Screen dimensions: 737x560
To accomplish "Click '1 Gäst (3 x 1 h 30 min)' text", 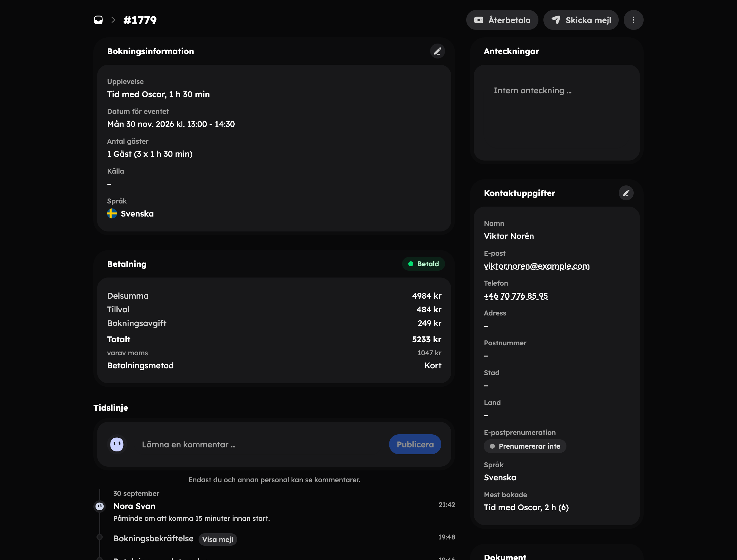I will pyautogui.click(x=150, y=154).
